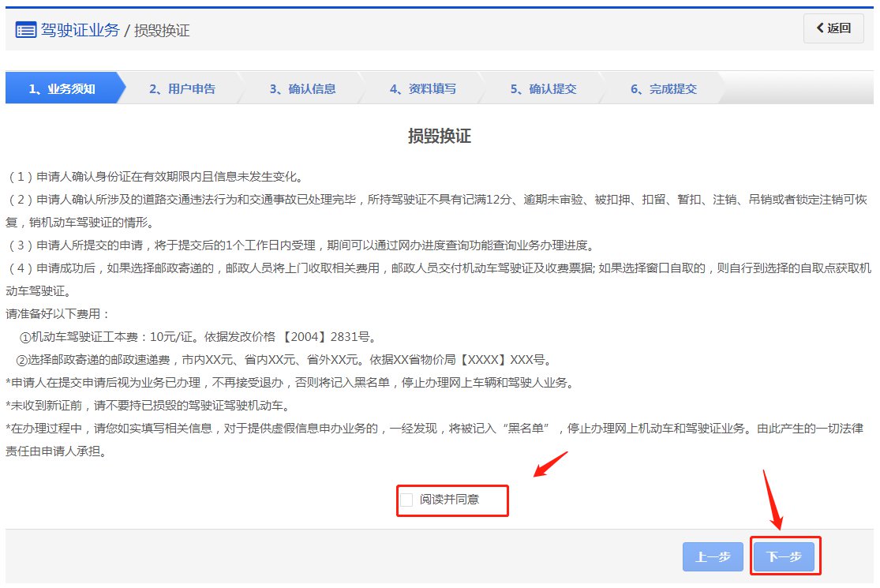Click 损毁换证 in the breadcrumb header

tap(162, 31)
